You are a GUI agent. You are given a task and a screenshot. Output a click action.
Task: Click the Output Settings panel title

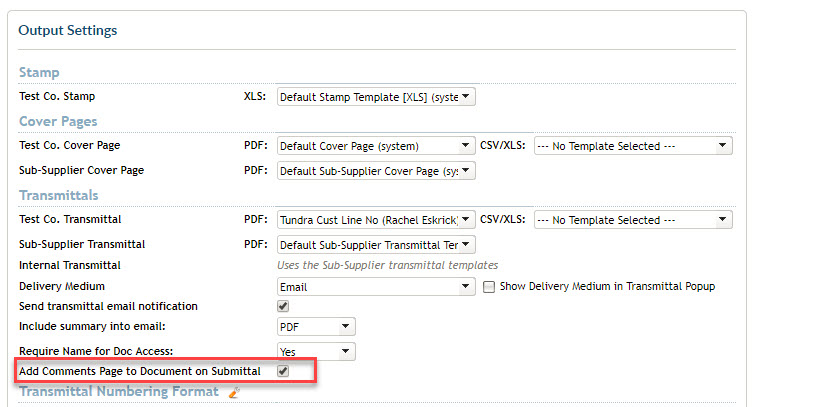tap(68, 30)
